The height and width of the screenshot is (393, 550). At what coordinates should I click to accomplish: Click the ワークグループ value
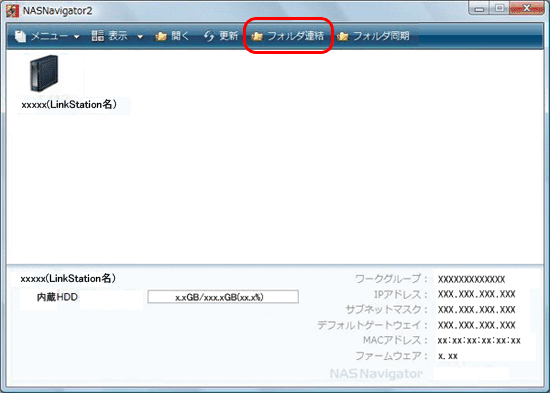click(471, 279)
